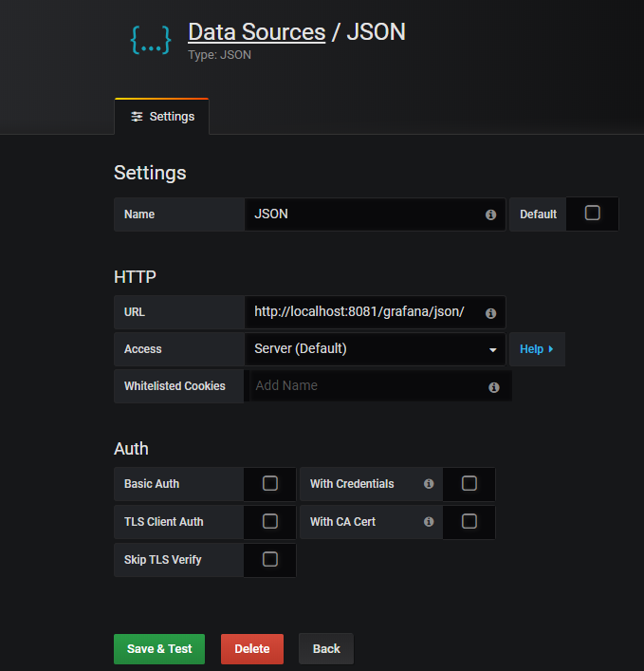Click the 'Auth' section heading
The width and height of the screenshot is (644, 671).
click(x=131, y=449)
